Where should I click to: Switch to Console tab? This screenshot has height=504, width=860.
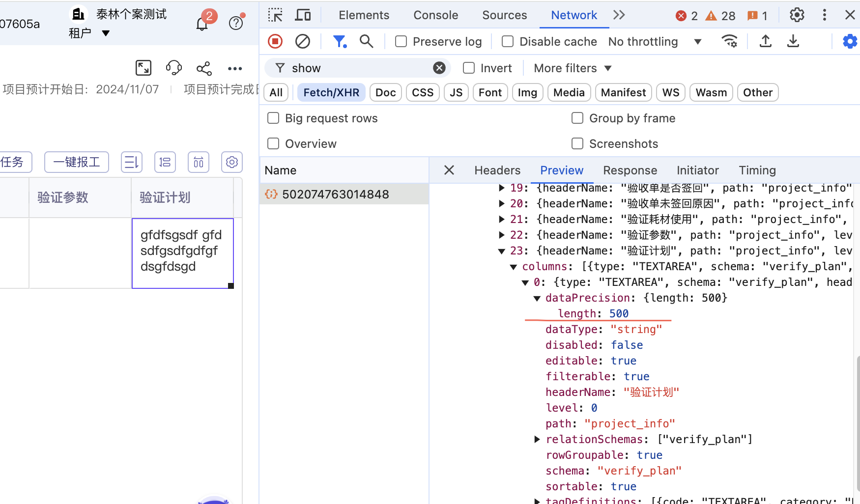435,15
